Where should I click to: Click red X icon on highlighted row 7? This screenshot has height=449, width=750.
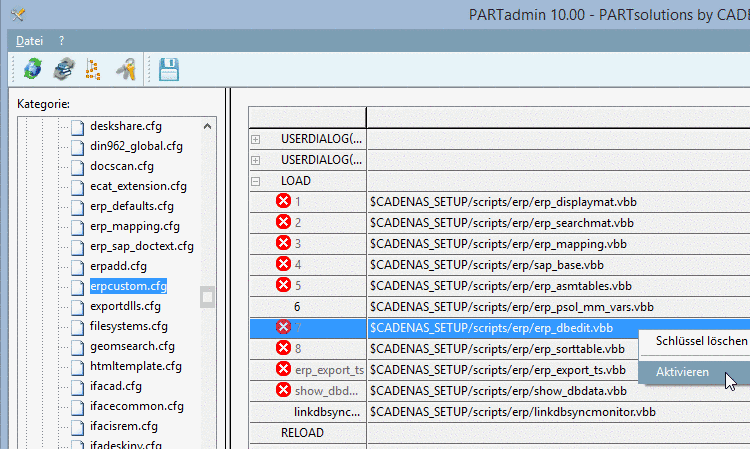click(283, 327)
